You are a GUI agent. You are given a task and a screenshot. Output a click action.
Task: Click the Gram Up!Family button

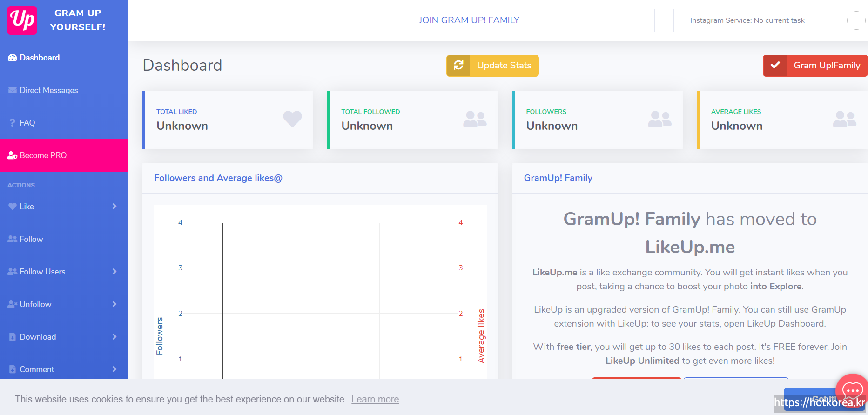[815, 66]
